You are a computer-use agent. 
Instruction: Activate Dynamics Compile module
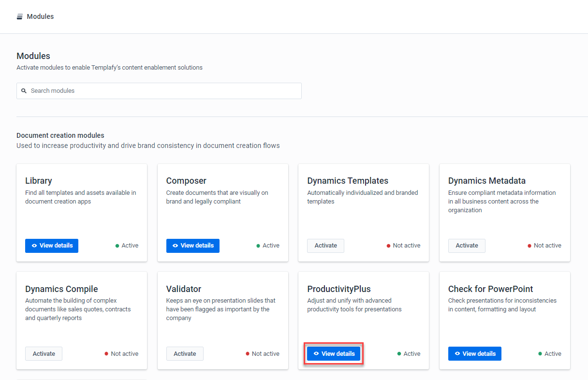point(44,354)
